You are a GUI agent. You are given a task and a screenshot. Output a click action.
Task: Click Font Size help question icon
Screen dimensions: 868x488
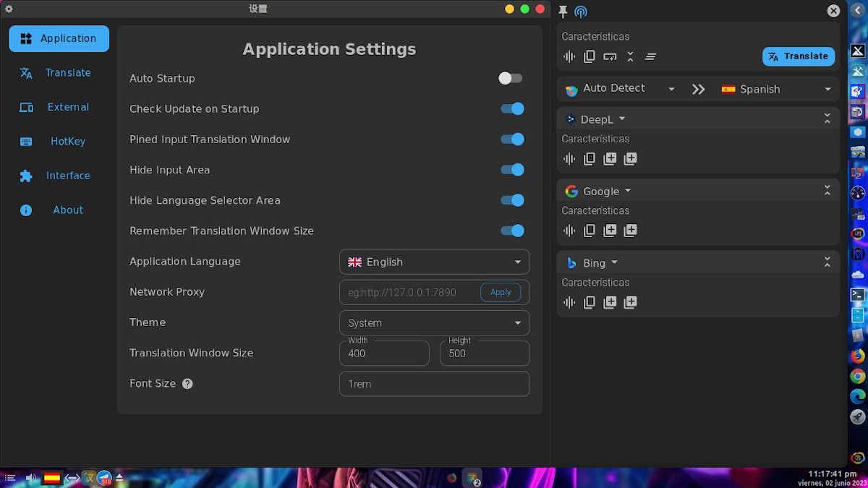click(x=187, y=384)
